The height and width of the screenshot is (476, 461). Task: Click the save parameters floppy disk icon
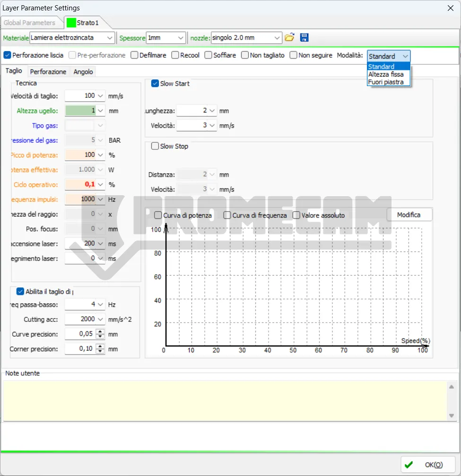click(x=304, y=37)
